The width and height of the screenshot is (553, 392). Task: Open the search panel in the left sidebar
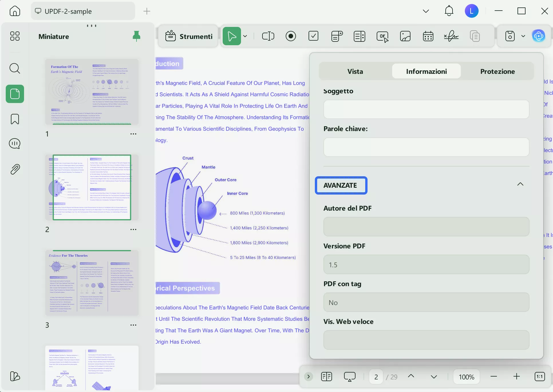[15, 68]
